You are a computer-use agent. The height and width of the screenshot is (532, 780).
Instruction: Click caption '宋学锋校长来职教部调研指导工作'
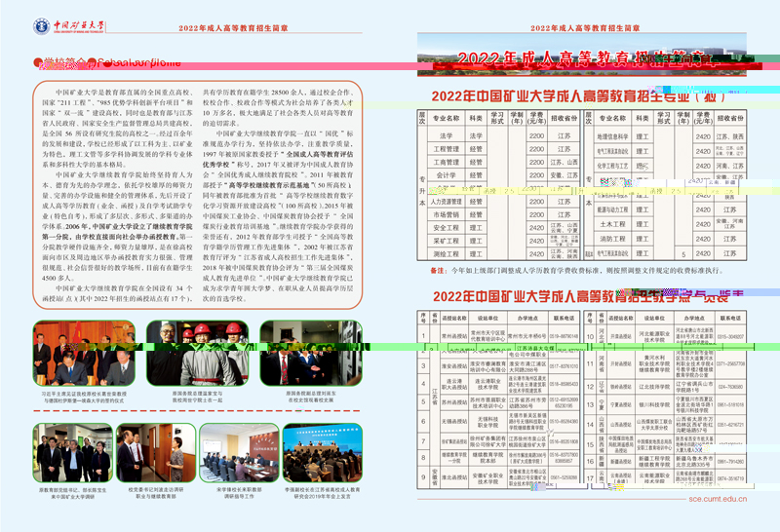point(239,493)
